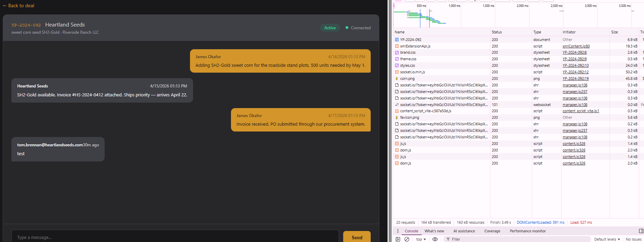Image resolution: width=644 pixels, height=242 pixels.
Task: Select the Performance monitor tab
Action: click(528, 231)
